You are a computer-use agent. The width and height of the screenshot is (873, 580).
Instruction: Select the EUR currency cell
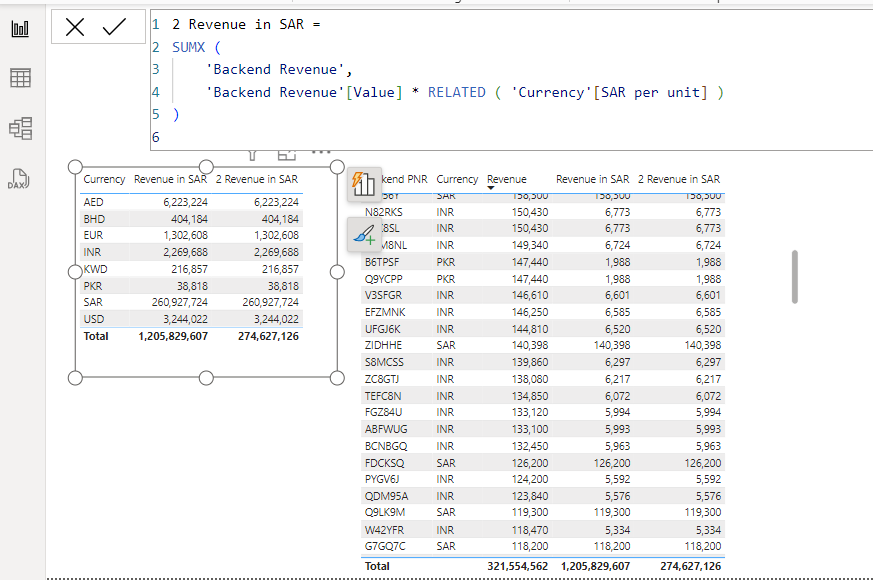pos(93,235)
